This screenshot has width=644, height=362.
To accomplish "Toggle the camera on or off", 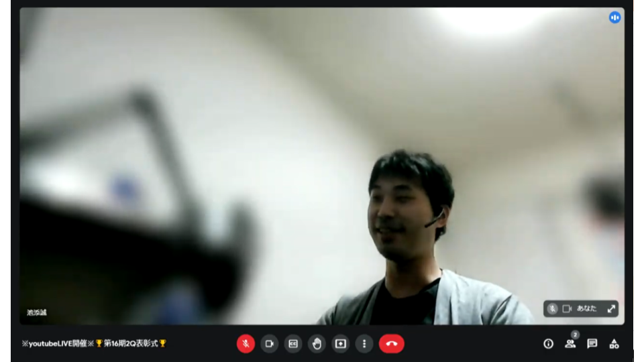I will 270,343.
